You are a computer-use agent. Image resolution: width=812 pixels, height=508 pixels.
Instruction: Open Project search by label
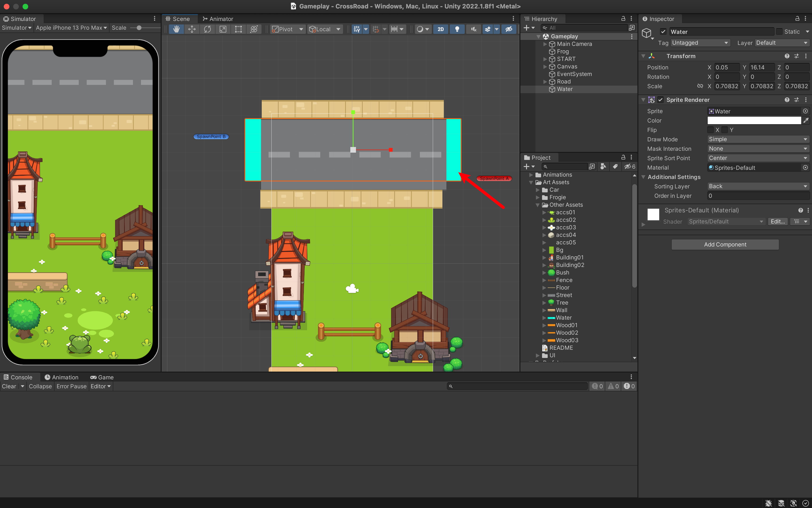pyautogui.click(x=615, y=167)
